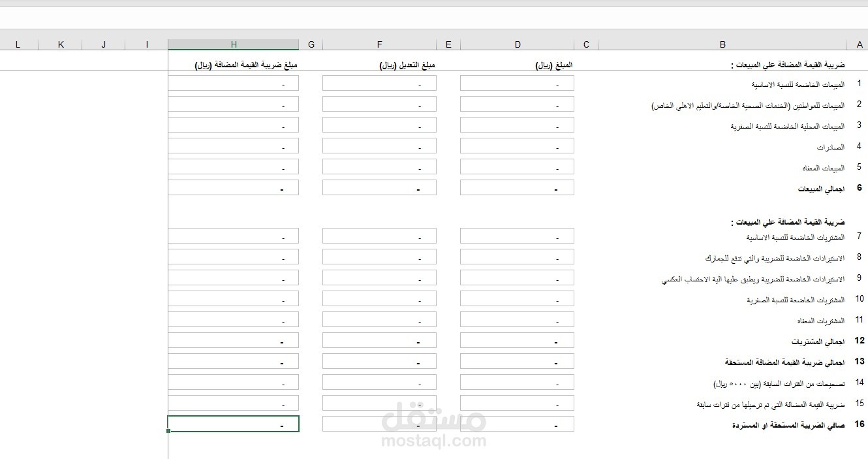Select column C header

coord(586,44)
